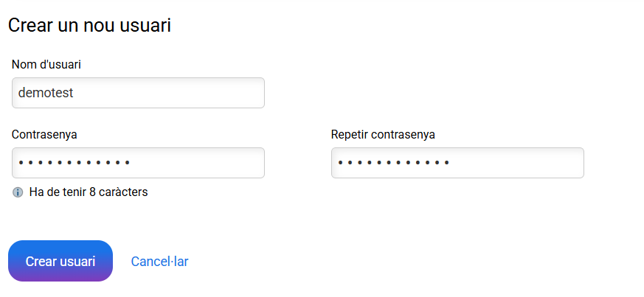Click the "Nom d'usuari" field label
Viewport: 644px width, 297px height.
click(x=46, y=64)
